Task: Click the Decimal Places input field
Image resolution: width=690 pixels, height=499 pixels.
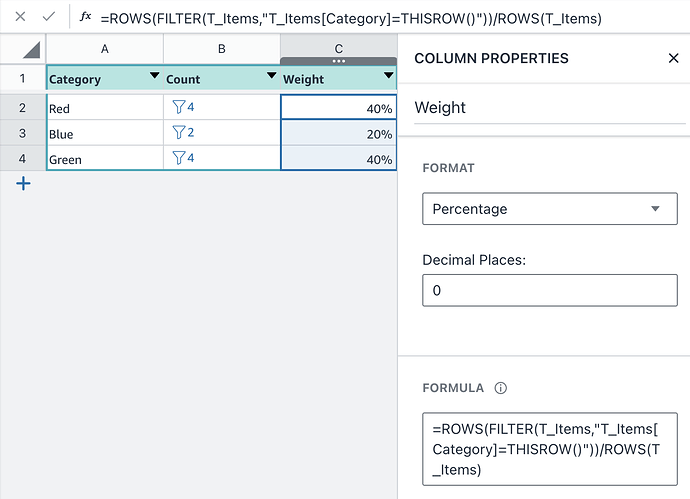Action: 549,290
